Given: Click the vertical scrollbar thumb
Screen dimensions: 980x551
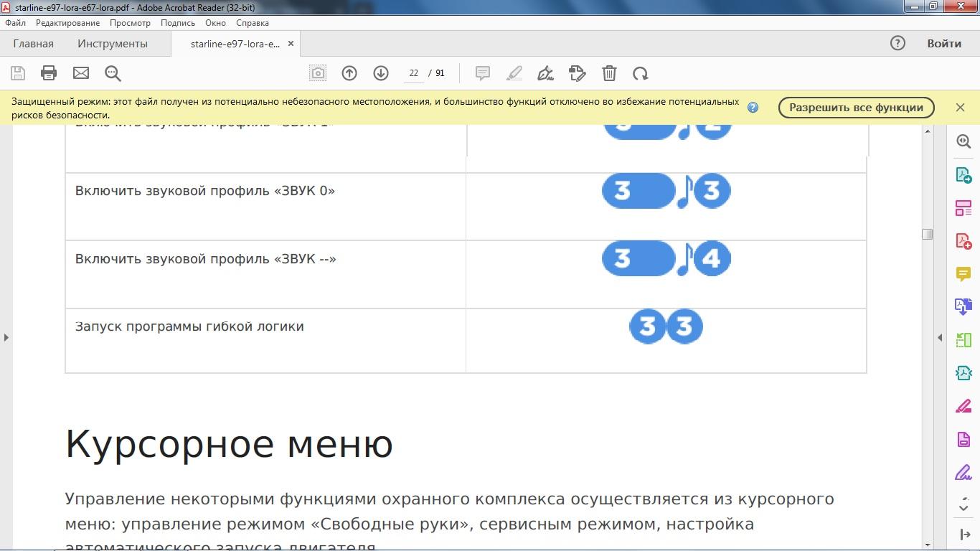Looking at the screenshot, I should [x=927, y=234].
